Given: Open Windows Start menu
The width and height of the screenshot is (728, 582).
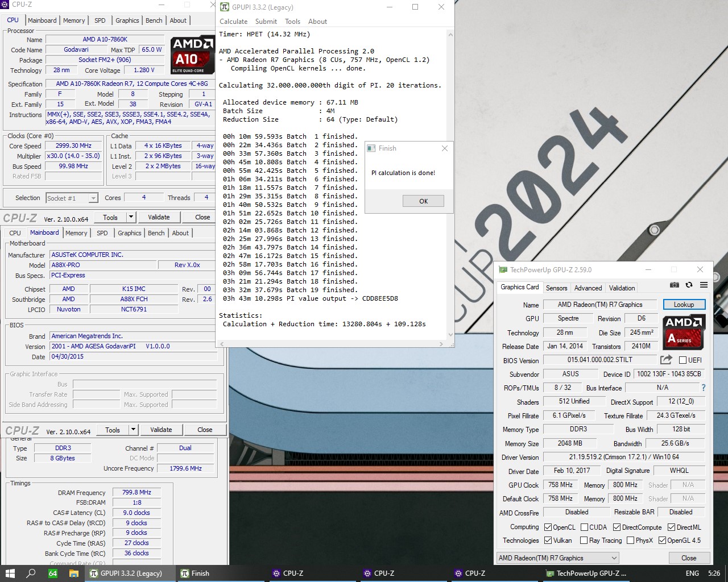Looking at the screenshot, I should click(x=10, y=573).
